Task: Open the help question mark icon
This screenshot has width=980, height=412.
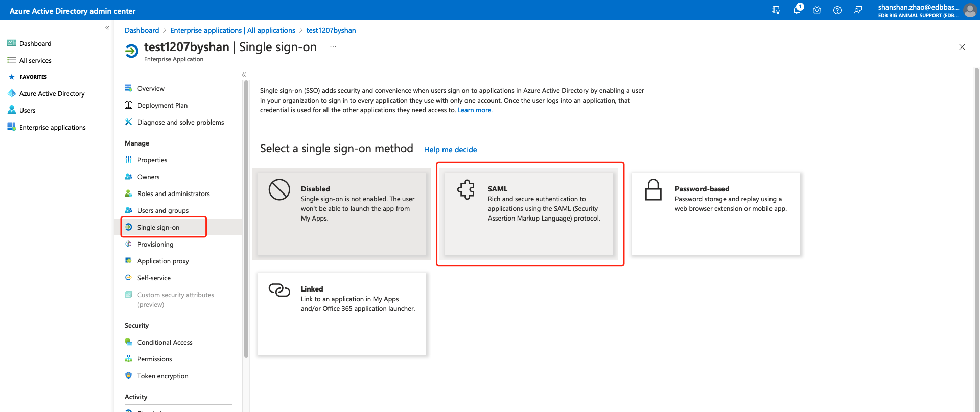Action: coord(837,10)
